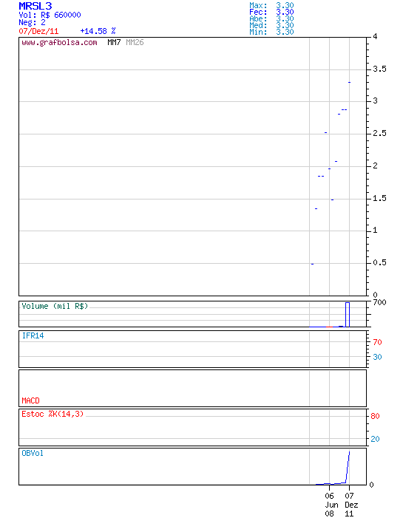Click the IFR14 indicator label
The height and width of the screenshot is (532, 403).
point(33,335)
